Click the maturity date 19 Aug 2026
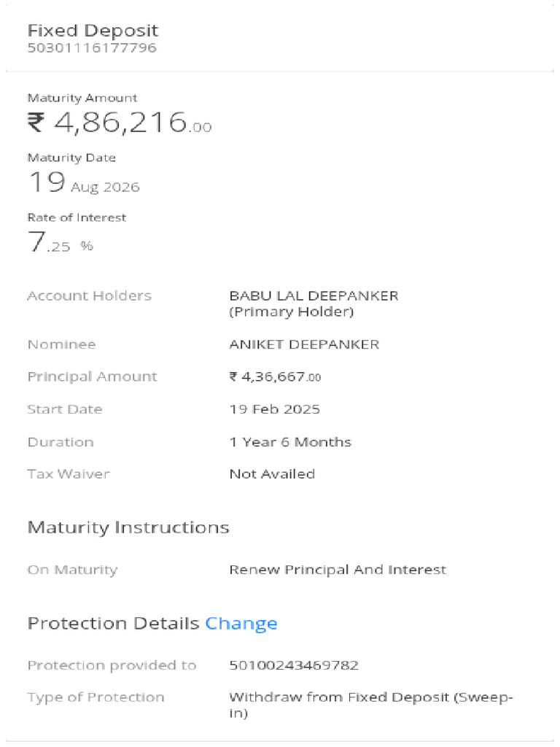 (84, 182)
